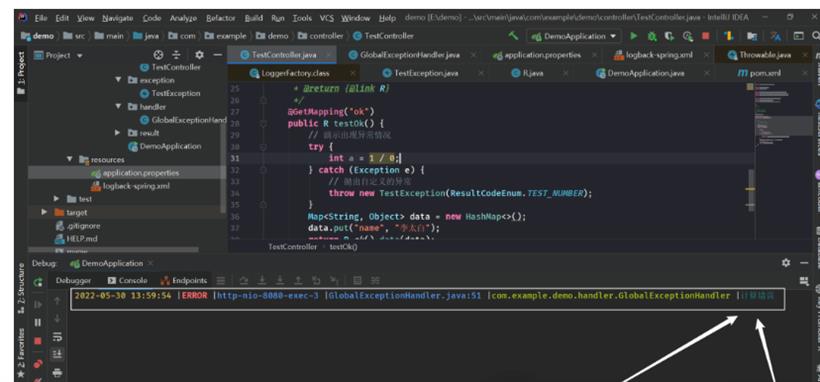Viewport: 820px width, 382px height.
Task: Print console output with printer icon
Action: pyautogui.click(x=58, y=373)
